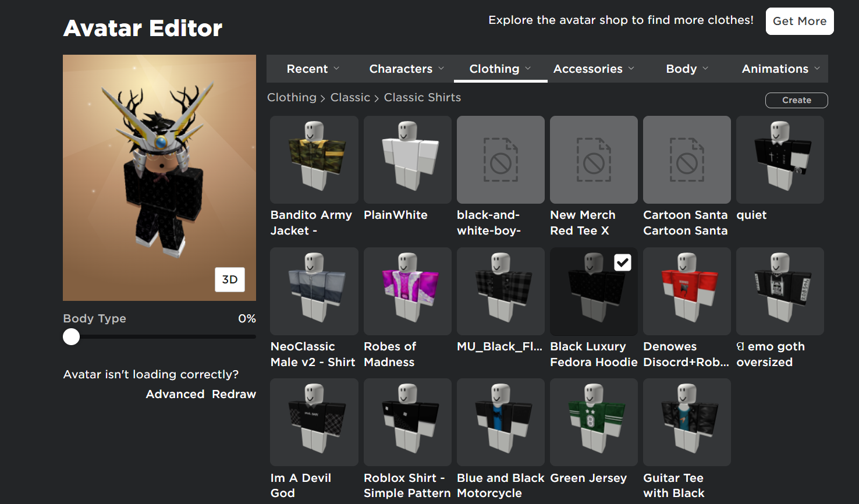Image resolution: width=859 pixels, height=504 pixels.
Task: Click the Create button
Action: pyautogui.click(x=797, y=100)
